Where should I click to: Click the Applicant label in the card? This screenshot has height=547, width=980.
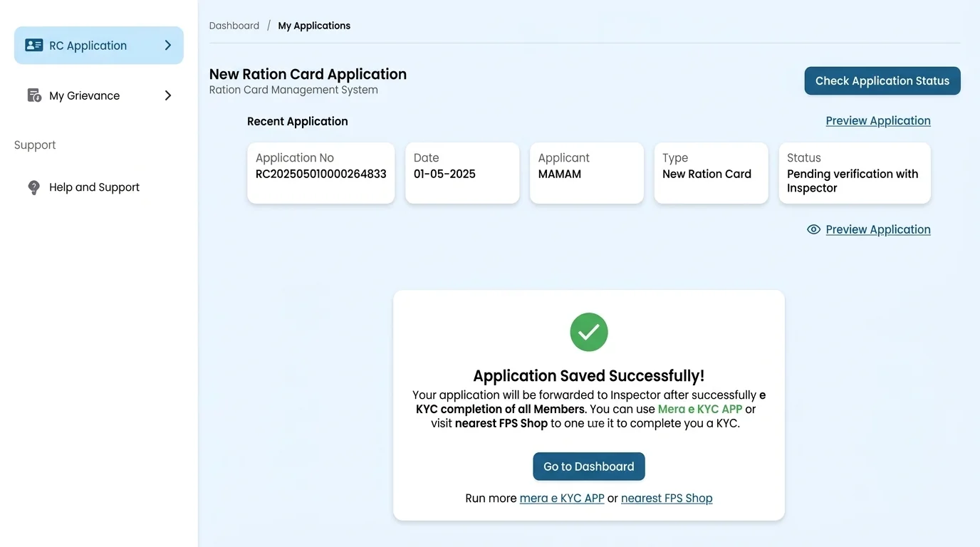(564, 157)
